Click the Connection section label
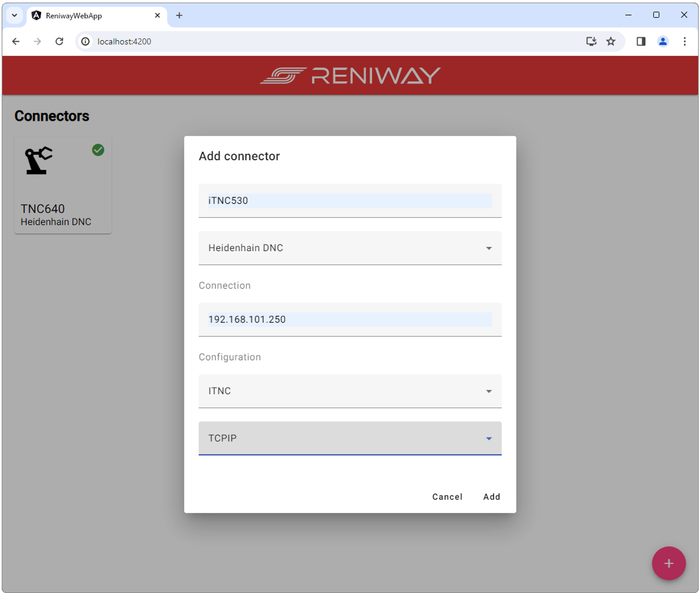 click(225, 285)
